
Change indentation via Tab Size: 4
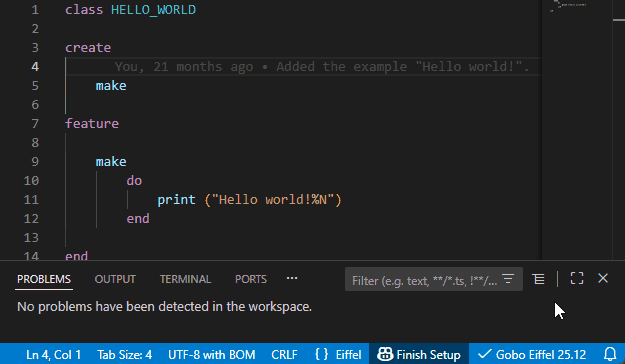[124, 354]
